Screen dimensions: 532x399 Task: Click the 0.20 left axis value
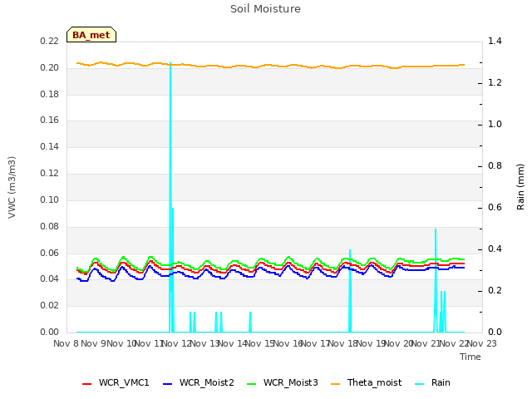tap(50, 67)
